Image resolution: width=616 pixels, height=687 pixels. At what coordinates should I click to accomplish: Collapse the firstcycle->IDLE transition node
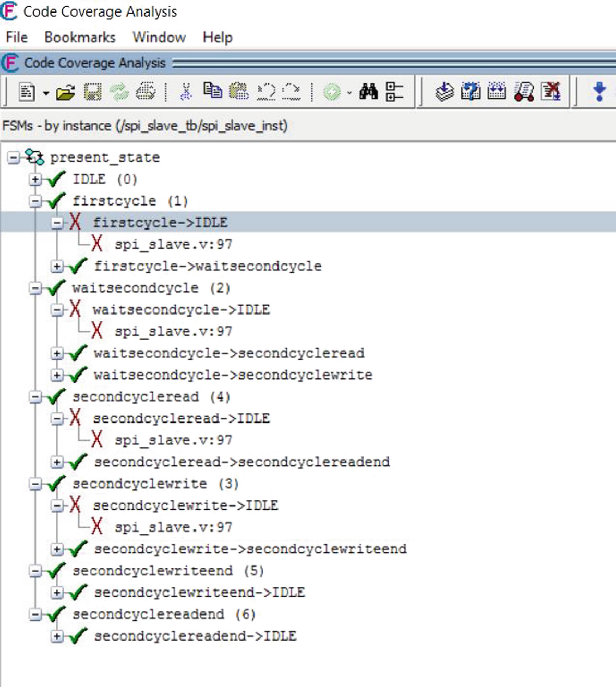57,223
